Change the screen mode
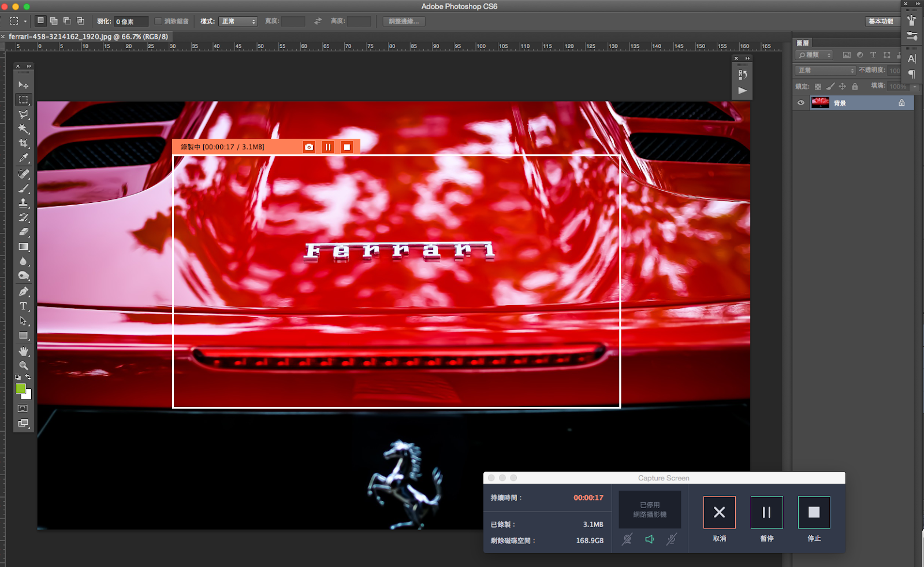The width and height of the screenshot is (924, 567). point(23,423)
